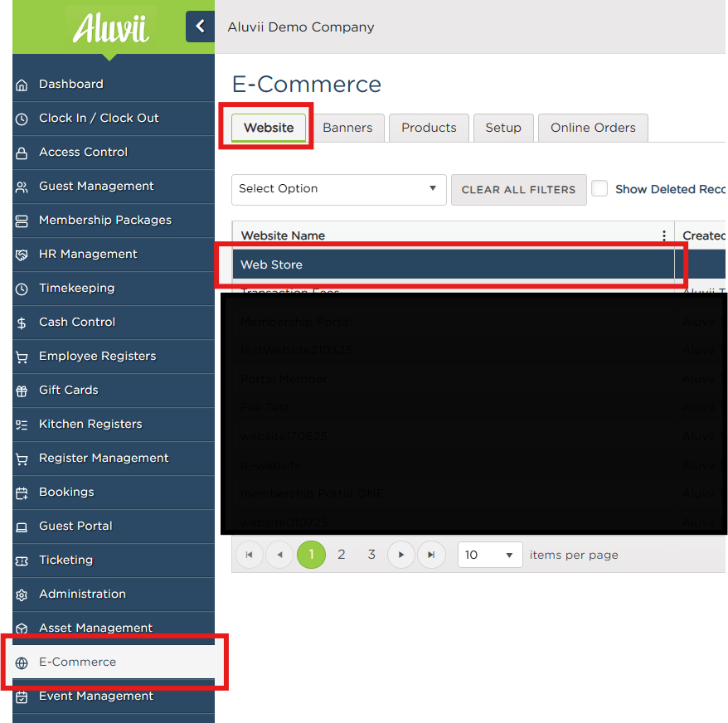Click the Asset Management box icon

point(22,628)
